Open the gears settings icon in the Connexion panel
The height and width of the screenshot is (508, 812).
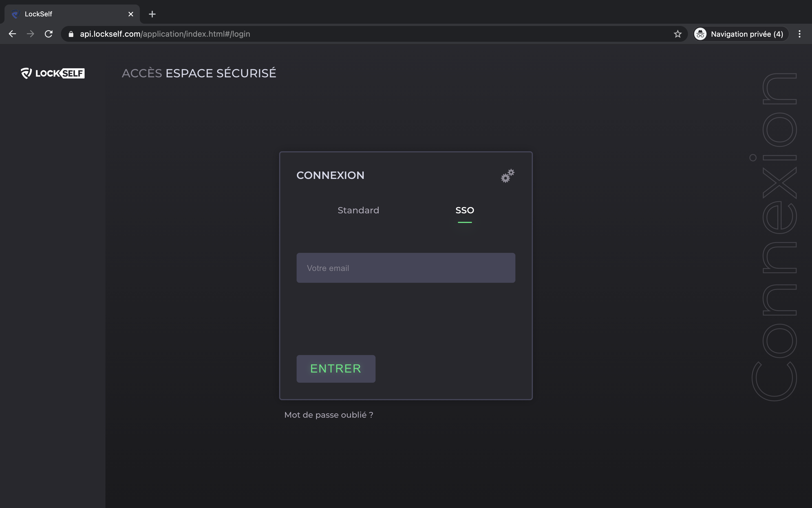click(508, 176)
